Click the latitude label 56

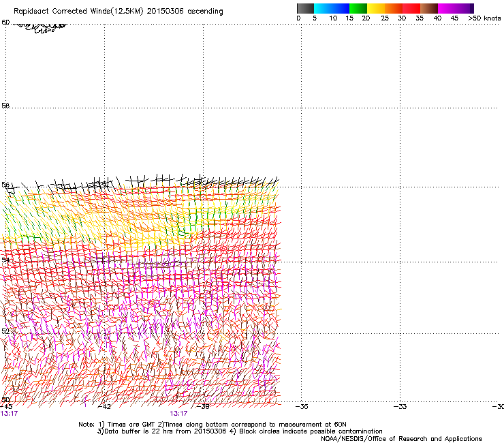[x=5, y=185]
